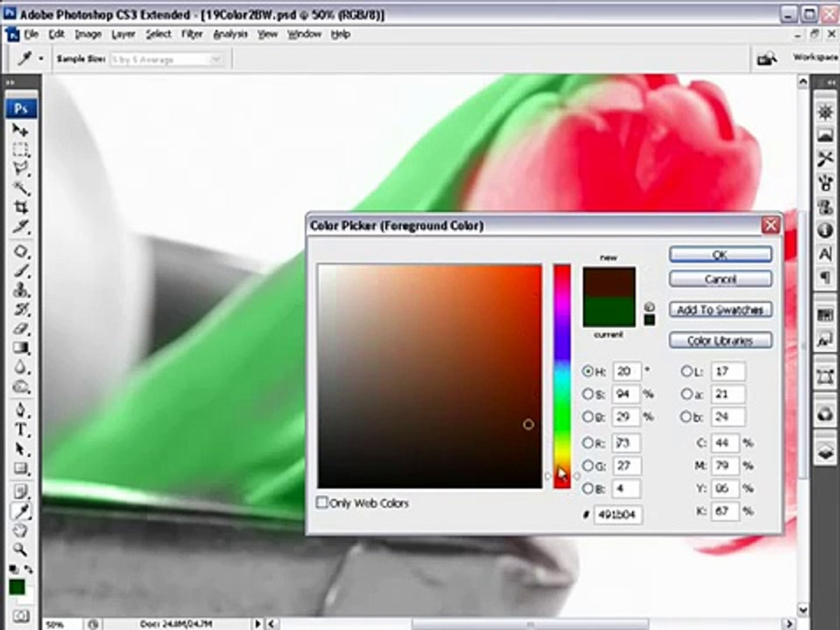Select the Dodge tool
The image size is (840, 630).
click(x=20, y=387)
